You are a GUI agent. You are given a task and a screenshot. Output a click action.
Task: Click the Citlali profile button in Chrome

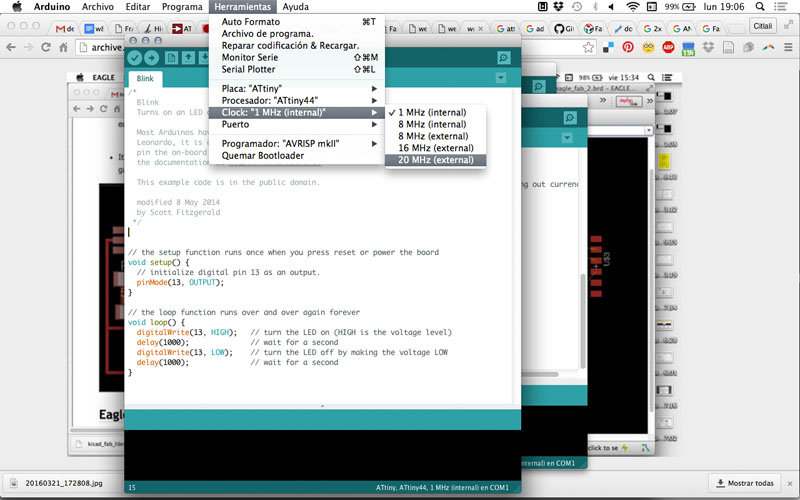(763, 26)
